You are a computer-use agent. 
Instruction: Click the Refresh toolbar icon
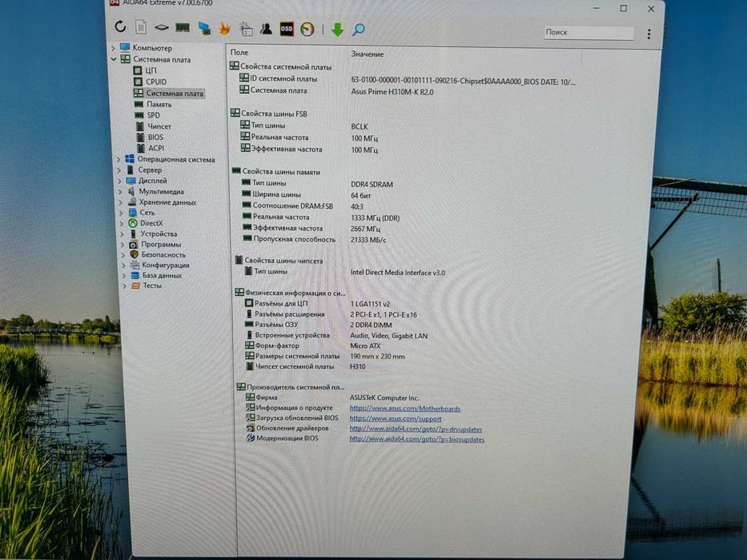[120, 26]
